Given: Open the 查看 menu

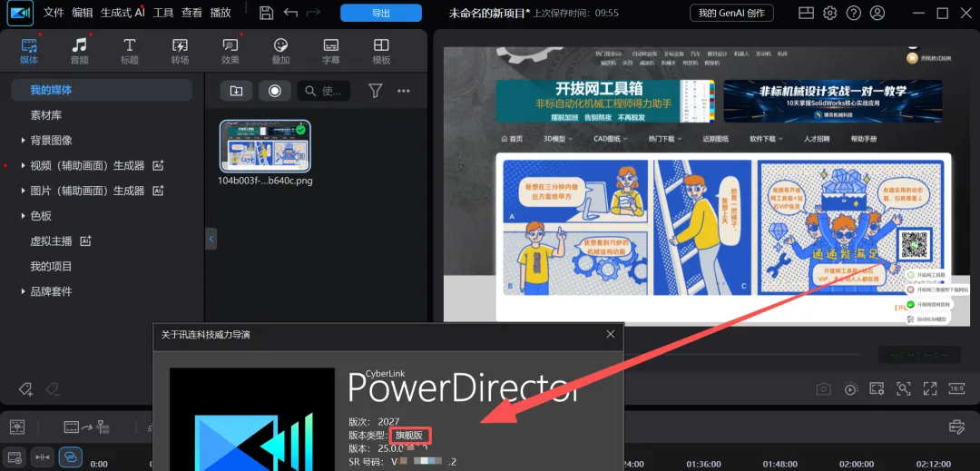Looking at the screenshot, I should 191,13.
